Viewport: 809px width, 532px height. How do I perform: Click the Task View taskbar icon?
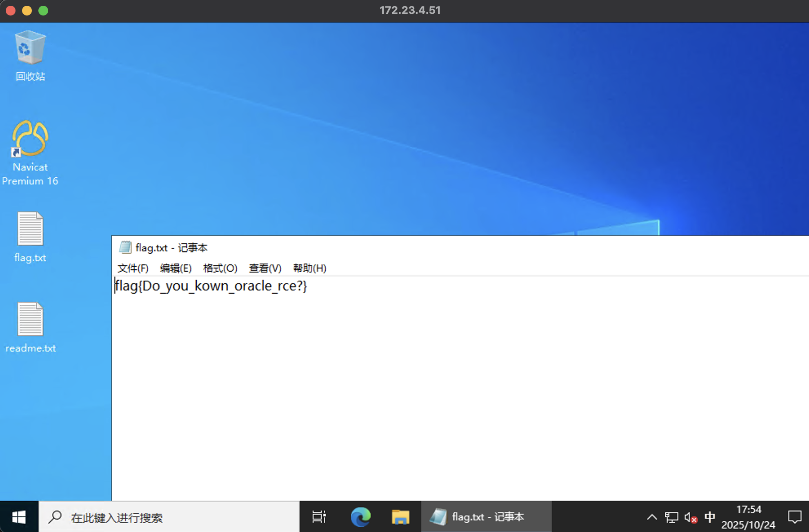[x=319, y=517]
